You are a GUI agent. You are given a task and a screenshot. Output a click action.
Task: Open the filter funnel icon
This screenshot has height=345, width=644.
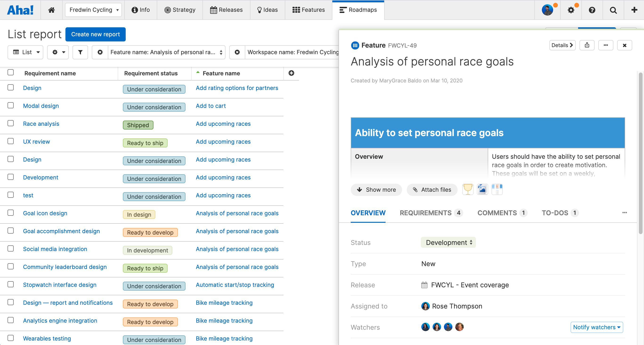(80, 52)
